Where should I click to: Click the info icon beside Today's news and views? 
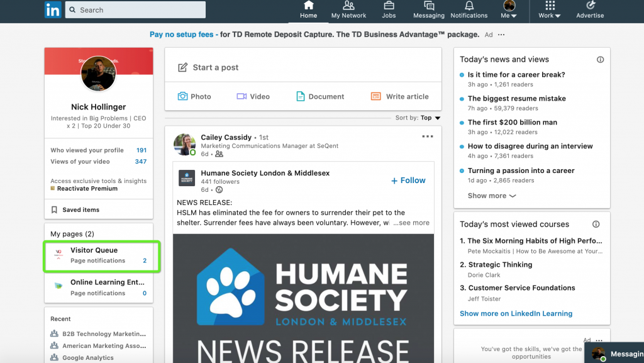point(601,60)
